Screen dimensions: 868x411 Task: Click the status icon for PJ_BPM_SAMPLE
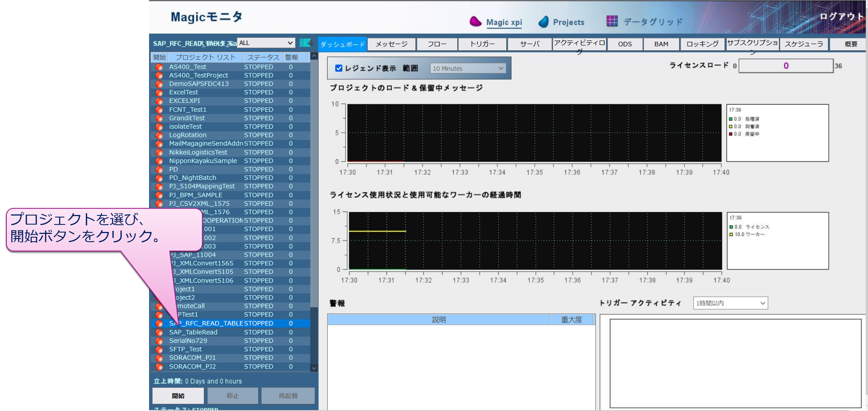point(159,195)
